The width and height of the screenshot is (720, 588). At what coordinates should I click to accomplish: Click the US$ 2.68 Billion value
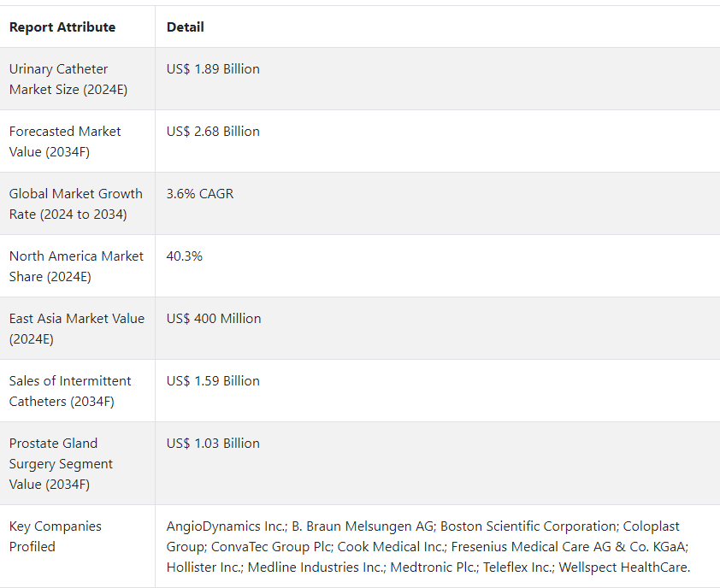(213, 132)
